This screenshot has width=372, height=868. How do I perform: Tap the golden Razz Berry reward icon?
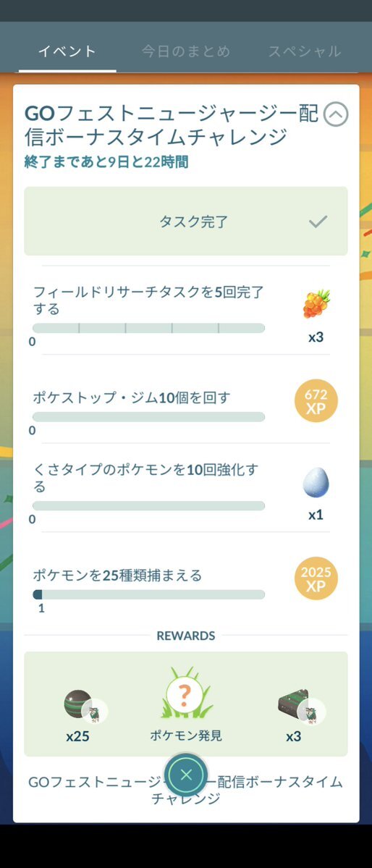pyautogui.click(x=316, y=304)
